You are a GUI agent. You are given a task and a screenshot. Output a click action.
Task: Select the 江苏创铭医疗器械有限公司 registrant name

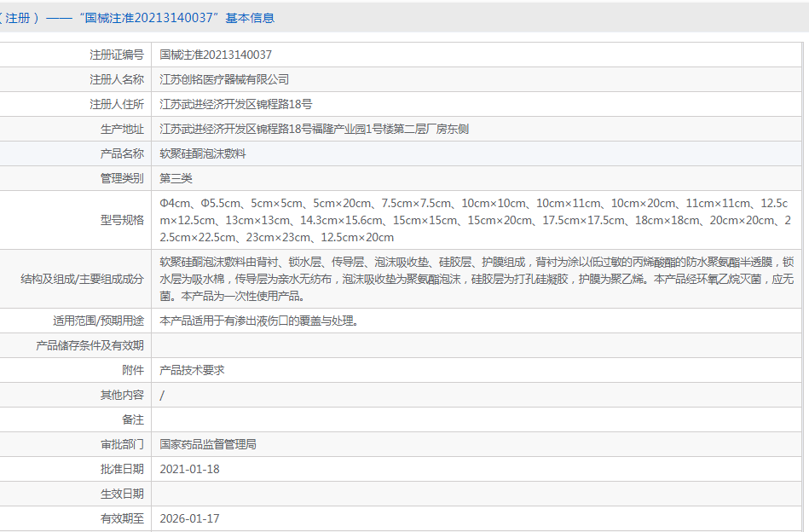[x=224, y=79]
